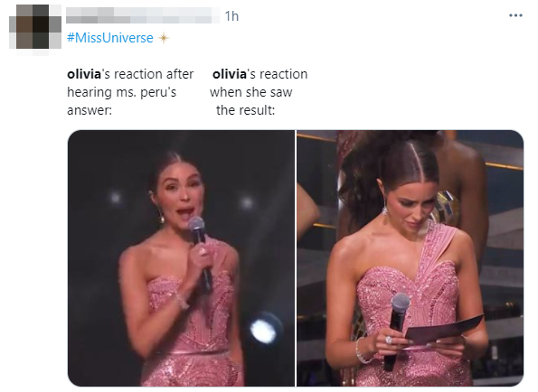538x392 pixels.
Task: Open the three-dot more options menu
Action: [515, 15]
